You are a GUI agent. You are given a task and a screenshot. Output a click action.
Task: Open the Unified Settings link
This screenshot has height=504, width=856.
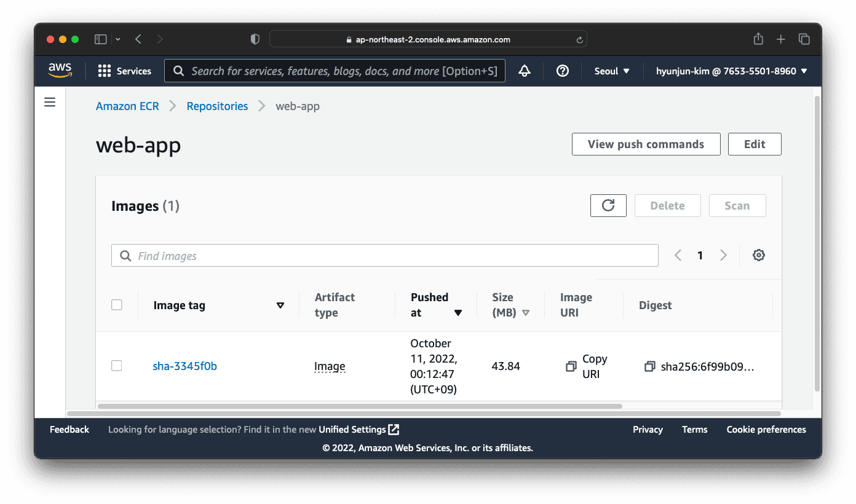pyautogui.click(x=354, y=429)
